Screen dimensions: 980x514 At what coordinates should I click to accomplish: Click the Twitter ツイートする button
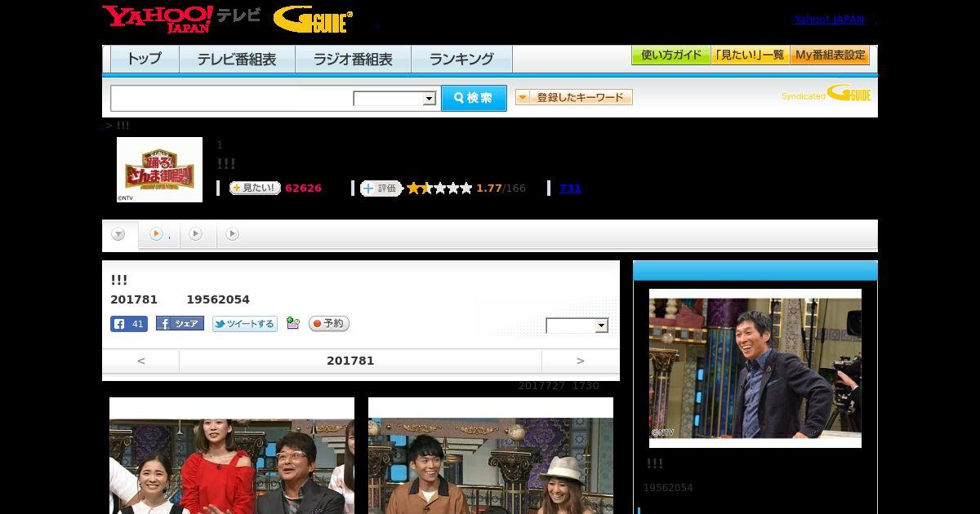(x=245, y=324)
